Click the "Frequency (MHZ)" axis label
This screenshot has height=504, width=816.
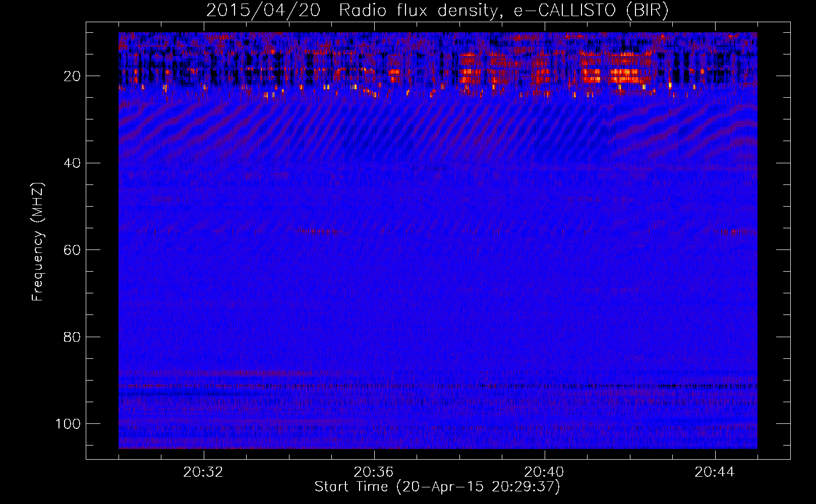[38, 241]
